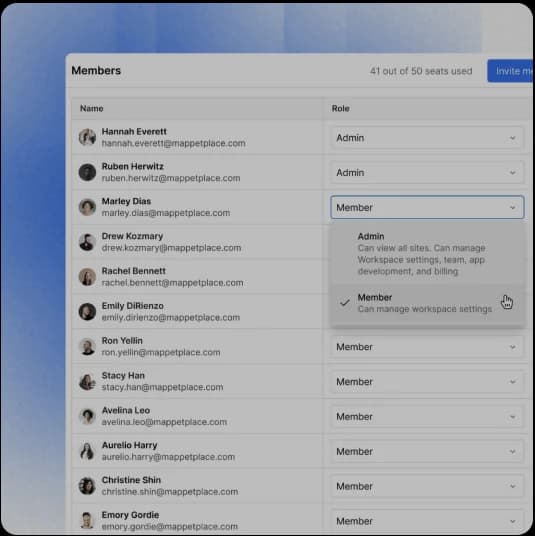The height and width of the screenshot is (536, 535).
Task: Select the name Ron Yellin
Action: pyautogui.click(x=122, y=341)
